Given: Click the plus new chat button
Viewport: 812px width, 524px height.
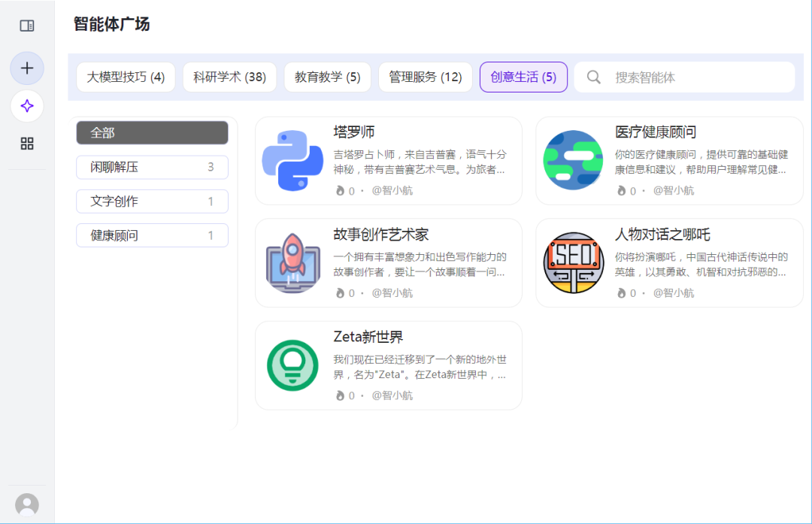Looking at the screenshot, I should click(27, 68).
